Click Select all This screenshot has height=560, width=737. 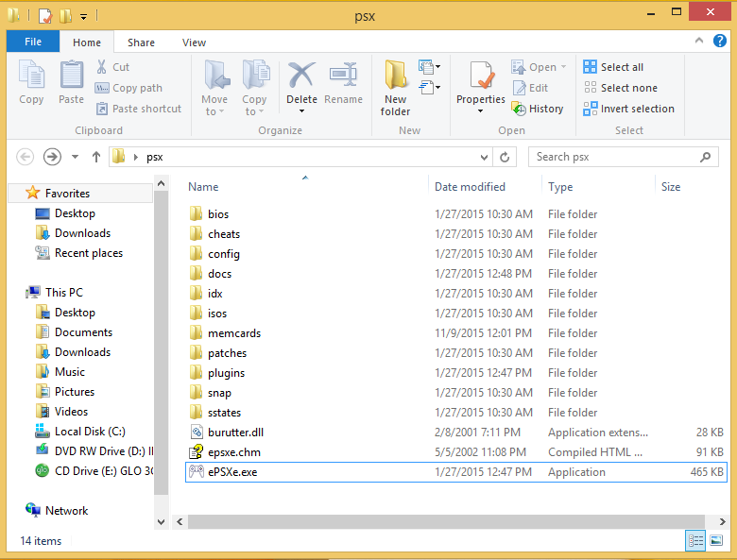pos(613,67)
